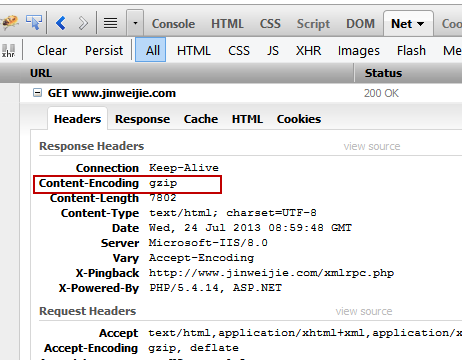Click the Clear button
The height and width of the screenshot is (360, 462).
(x=52, y=51)
